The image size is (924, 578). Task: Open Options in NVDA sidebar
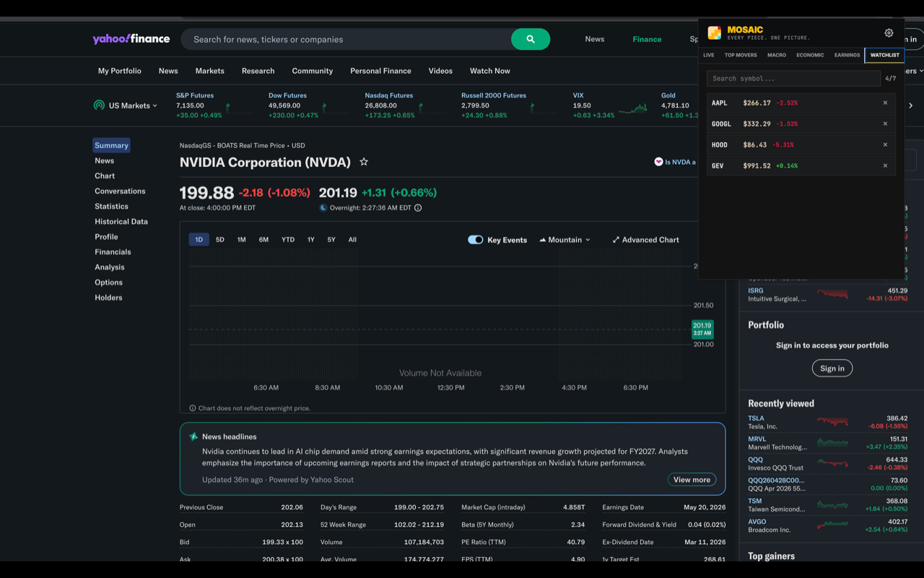point(108,282)
